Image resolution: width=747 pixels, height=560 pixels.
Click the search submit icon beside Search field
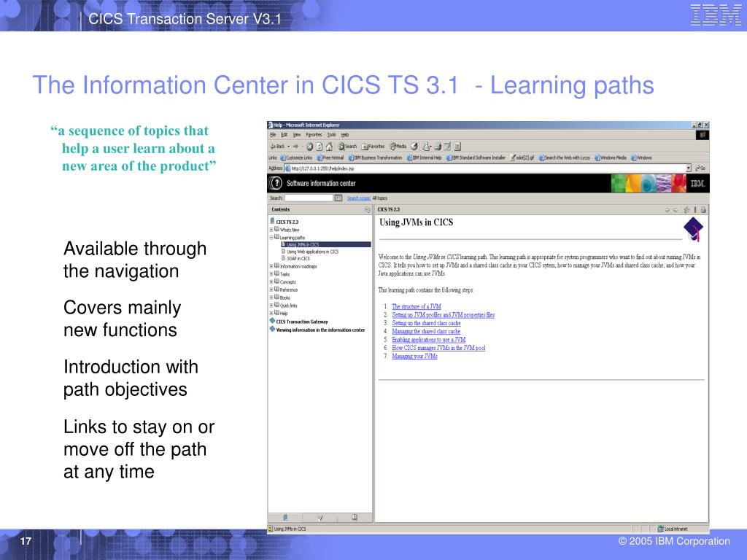[338, 198]
